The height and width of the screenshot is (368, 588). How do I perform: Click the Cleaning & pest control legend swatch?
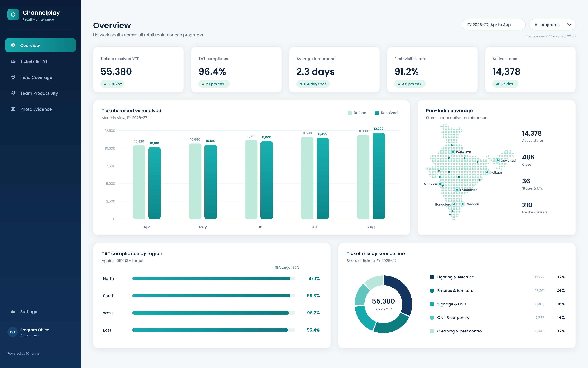click(x=432, y=331)
